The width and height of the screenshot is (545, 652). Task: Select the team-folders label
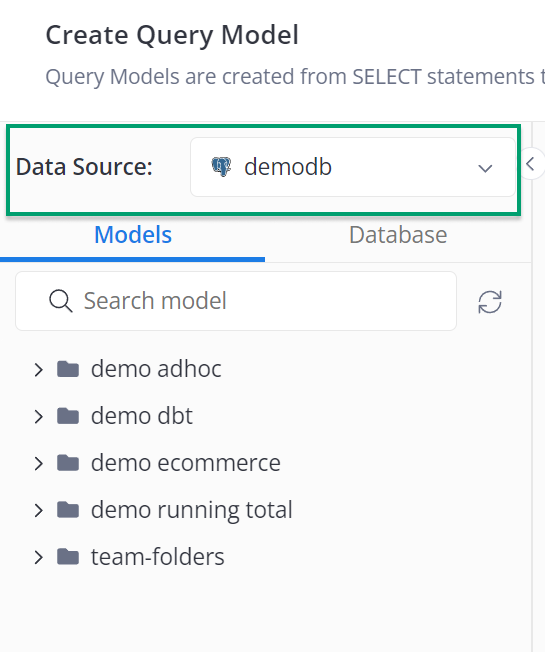click(x=158, y=557)
